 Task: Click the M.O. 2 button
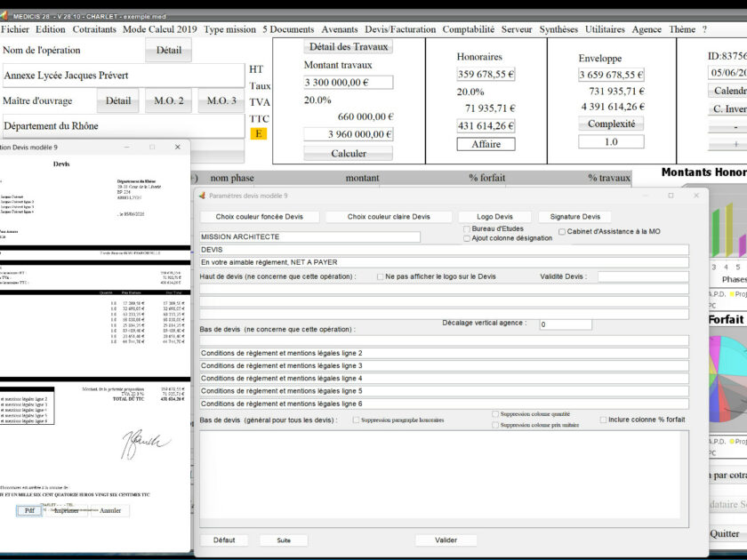pyautogui.click(x=169, y=100)
